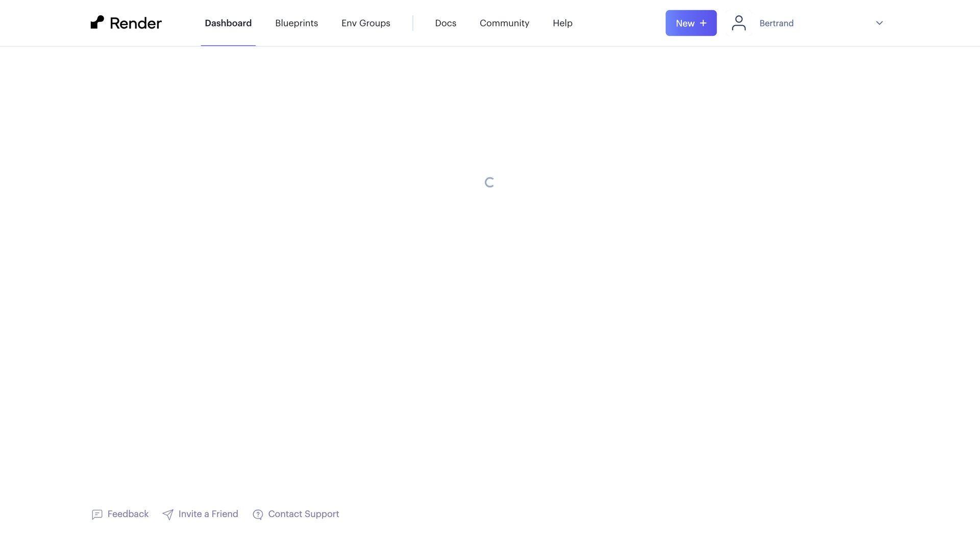Click the loading spinner in page center
This screenshot has width=980, height=542.
point(489,182)
